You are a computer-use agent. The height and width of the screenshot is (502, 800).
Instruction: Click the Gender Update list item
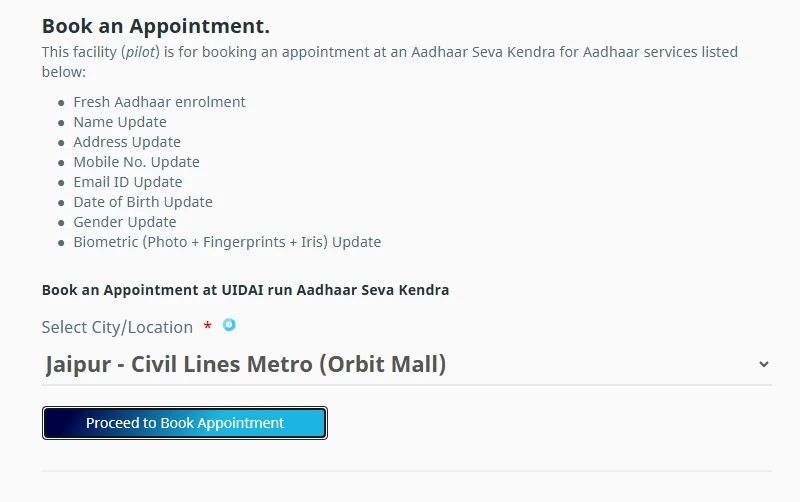click(x=125, y=222)
